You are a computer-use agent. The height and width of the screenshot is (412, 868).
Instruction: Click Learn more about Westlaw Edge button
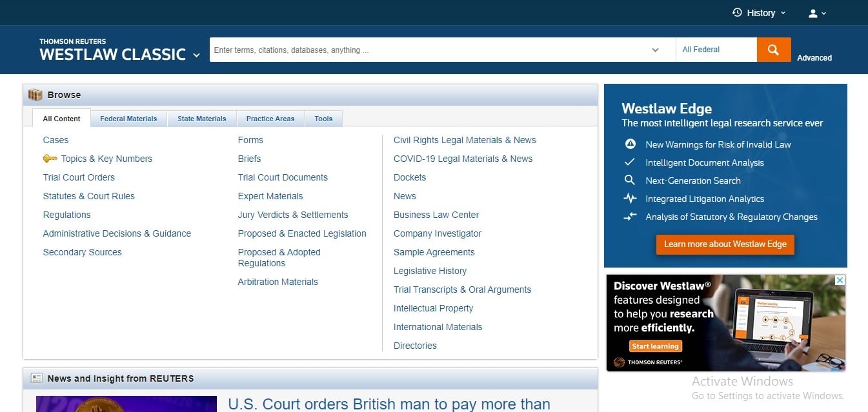(725, 244)
